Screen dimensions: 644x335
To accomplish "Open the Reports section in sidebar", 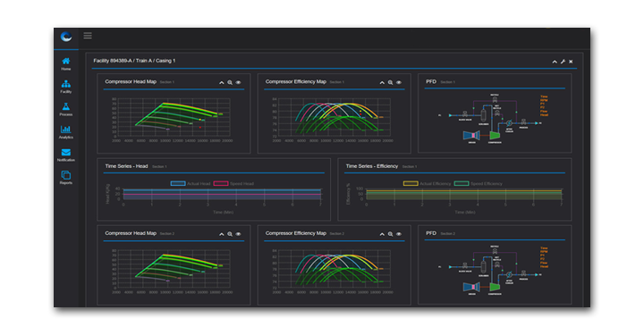I will click(65, 178).
